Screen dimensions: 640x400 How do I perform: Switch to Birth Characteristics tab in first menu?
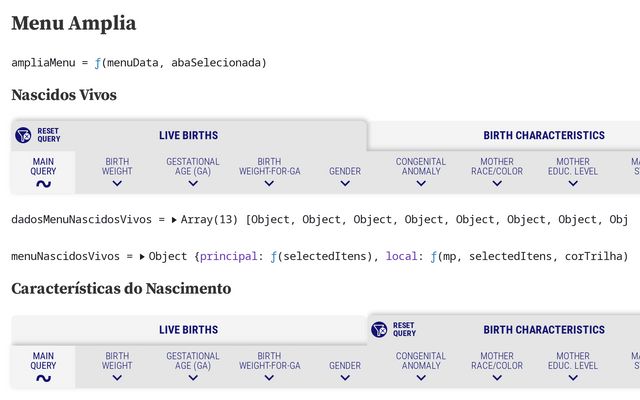(544, 135)
